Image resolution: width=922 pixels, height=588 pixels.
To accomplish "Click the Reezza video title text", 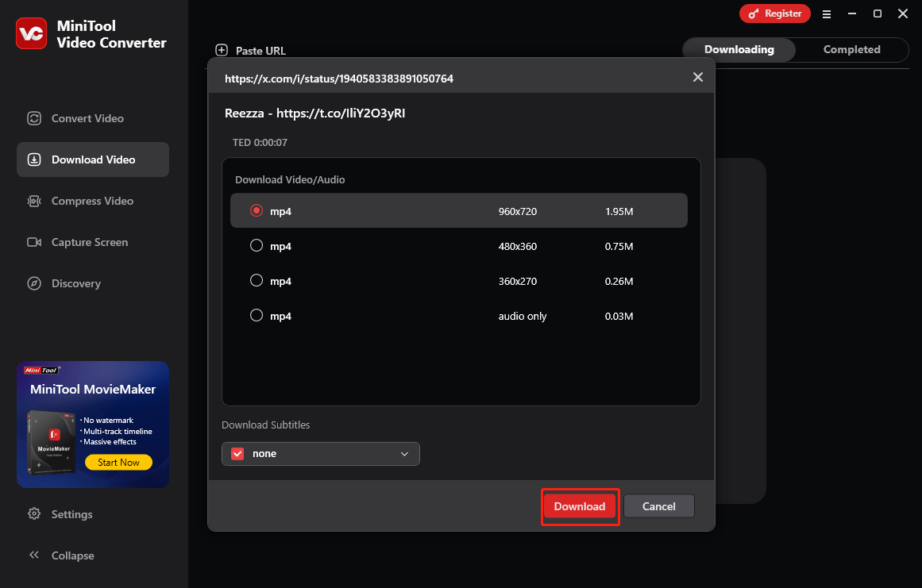I will (x=314, y=113).
